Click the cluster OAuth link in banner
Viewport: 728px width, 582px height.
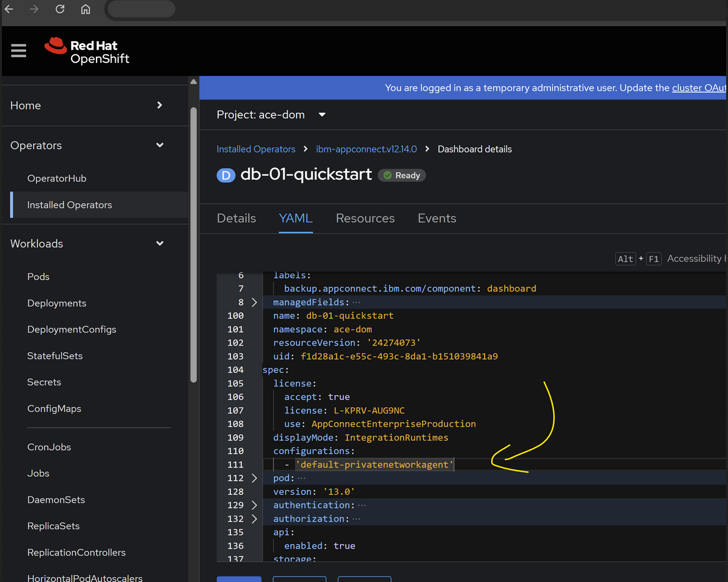coord(699,88)
